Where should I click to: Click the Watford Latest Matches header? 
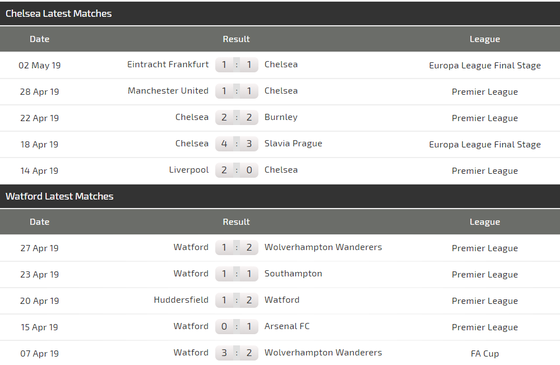[59, 196]
